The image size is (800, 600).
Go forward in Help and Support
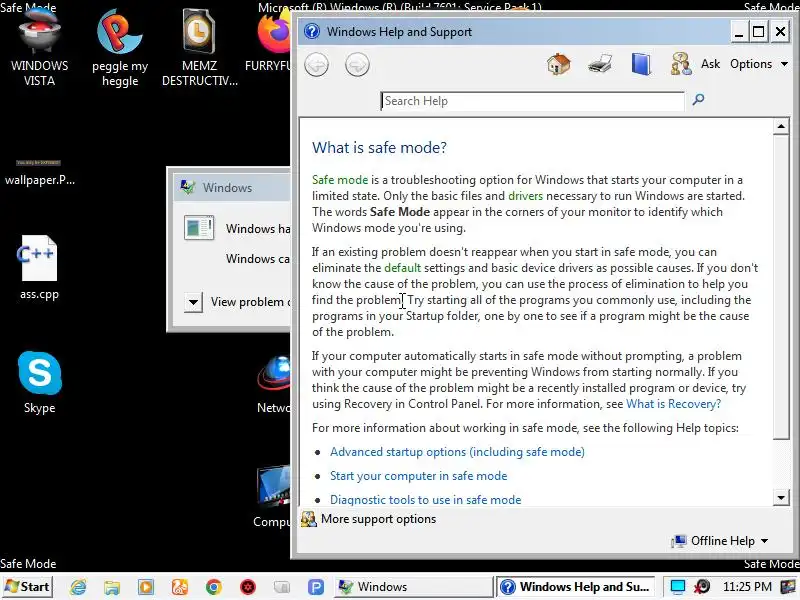tap(357, 65)
